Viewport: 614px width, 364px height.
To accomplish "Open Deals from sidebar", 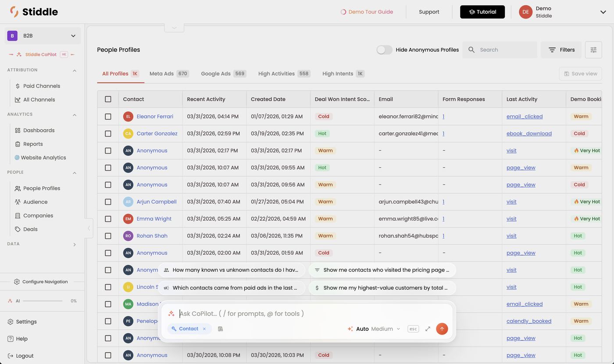I will point(30,229).
